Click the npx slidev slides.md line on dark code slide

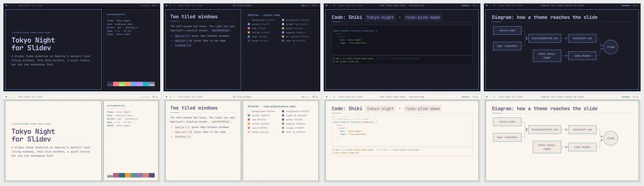click(346, 61)
